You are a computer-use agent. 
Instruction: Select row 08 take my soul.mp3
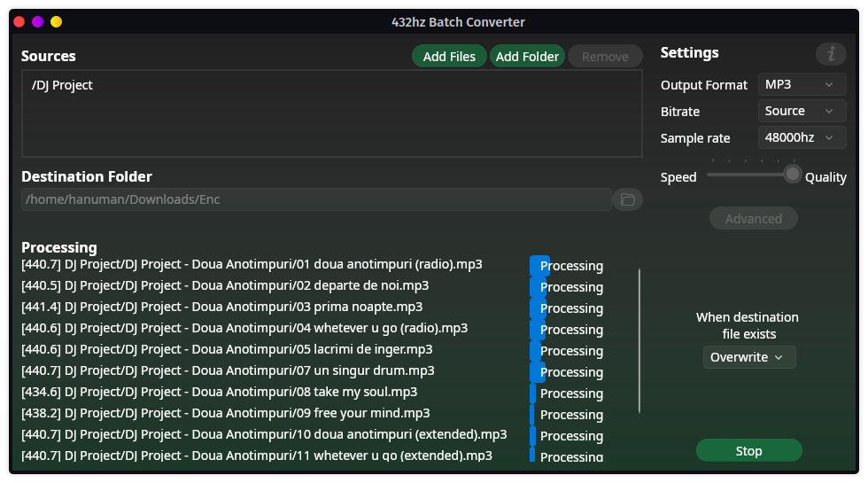click(x=220, y=392)
